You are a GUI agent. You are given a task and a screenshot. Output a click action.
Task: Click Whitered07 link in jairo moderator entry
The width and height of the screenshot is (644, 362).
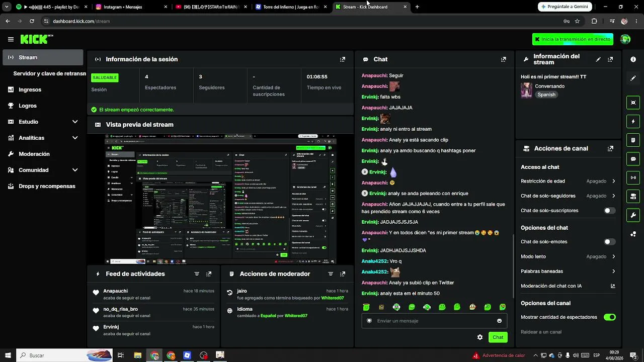332,298
